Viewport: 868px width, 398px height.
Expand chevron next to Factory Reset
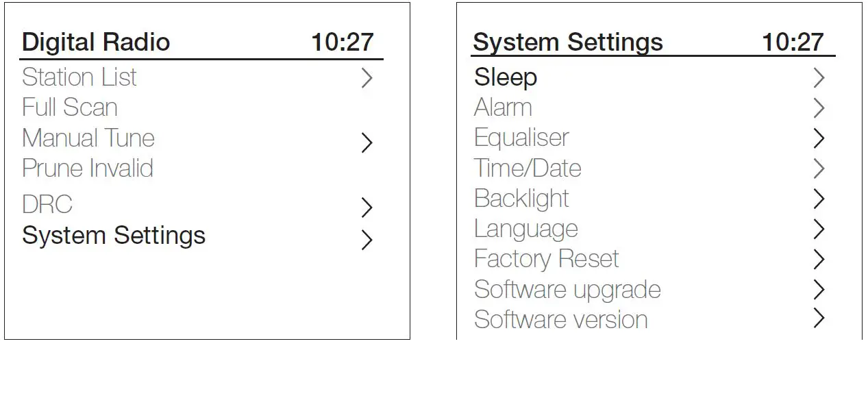(818, 259)
